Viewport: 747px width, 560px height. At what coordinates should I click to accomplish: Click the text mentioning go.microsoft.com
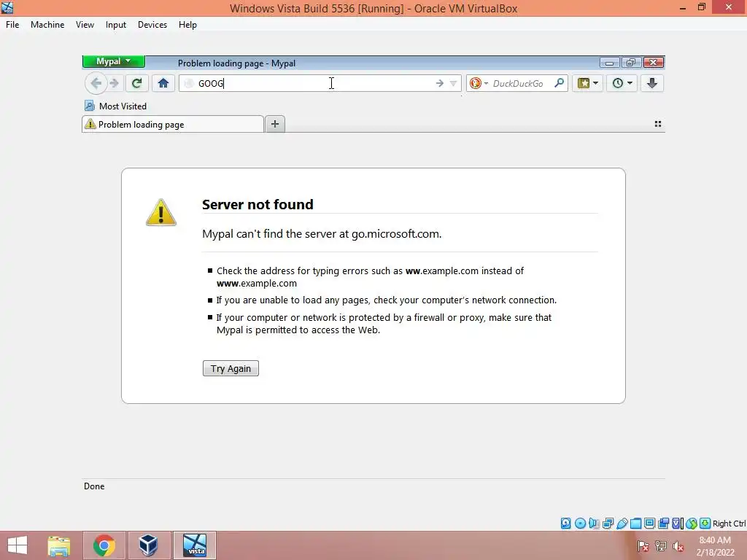pyautogui.click(x=322, y=234)
